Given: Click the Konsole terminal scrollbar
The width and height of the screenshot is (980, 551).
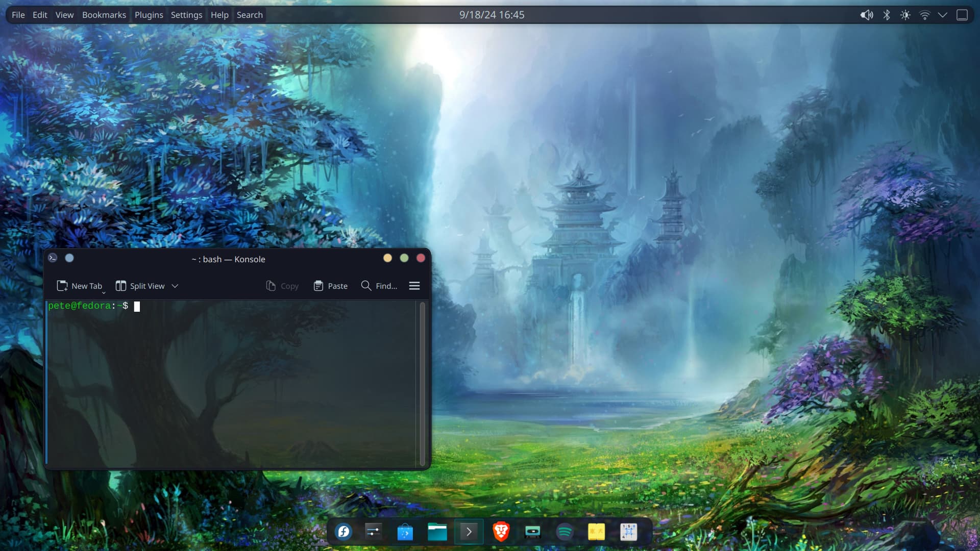Looking at the screenshot, I should (422, 383).
